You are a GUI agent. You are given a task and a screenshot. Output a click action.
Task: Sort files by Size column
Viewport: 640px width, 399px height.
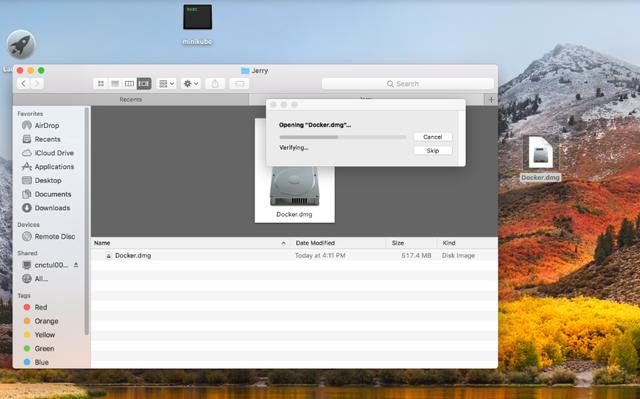pyautogui.click(x=411, y=243)
